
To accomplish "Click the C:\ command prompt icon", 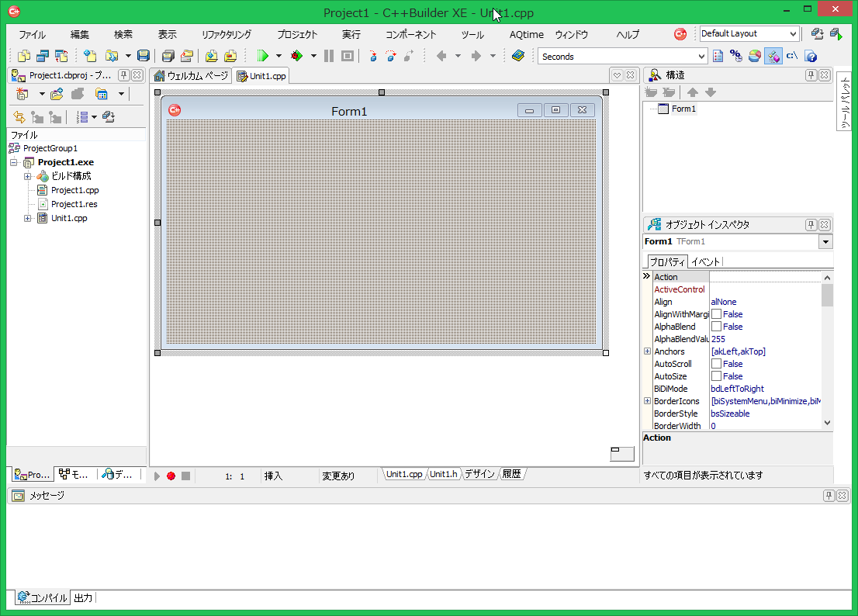I will coord(792,56).
